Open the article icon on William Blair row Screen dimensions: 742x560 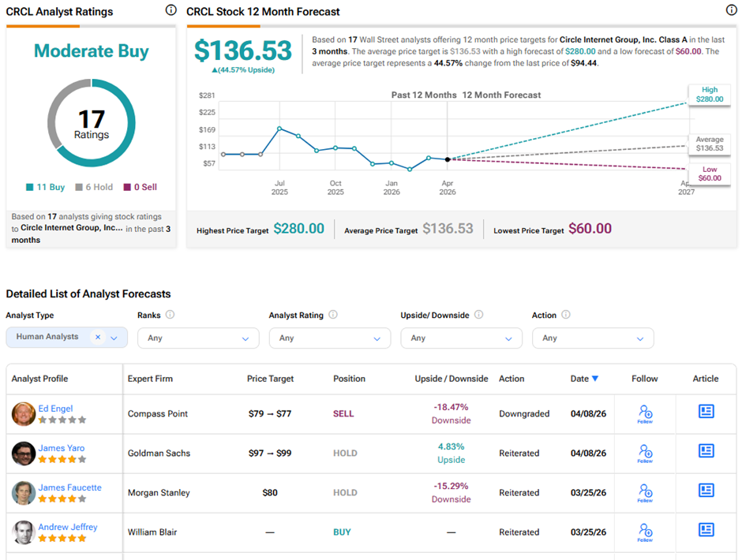pos(706,530)
